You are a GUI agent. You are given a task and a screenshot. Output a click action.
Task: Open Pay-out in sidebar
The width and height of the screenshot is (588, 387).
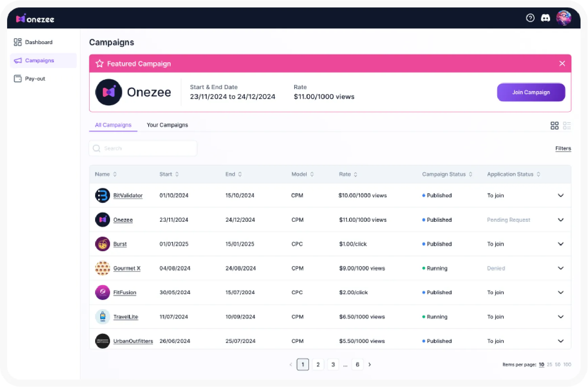29,79
